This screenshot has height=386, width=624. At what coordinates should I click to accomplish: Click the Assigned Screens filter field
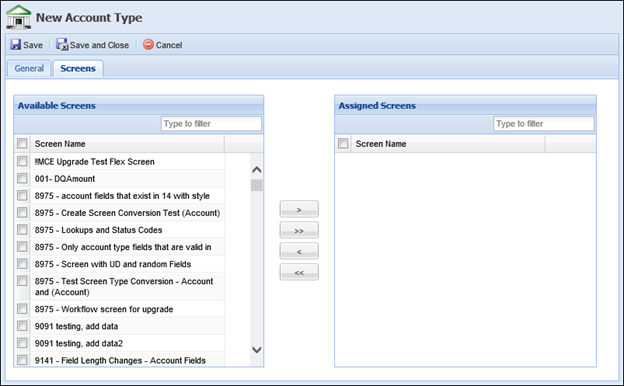point(544,124)
